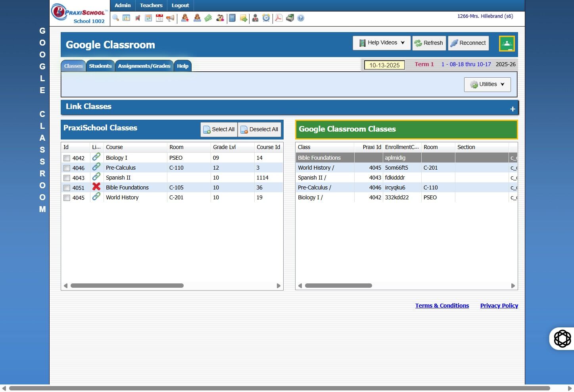The height and width of the screenshot is (392, 574).
Task: Tick the checkbox for 4051 Bible Foundations
Action: click(x=67, y=188)
